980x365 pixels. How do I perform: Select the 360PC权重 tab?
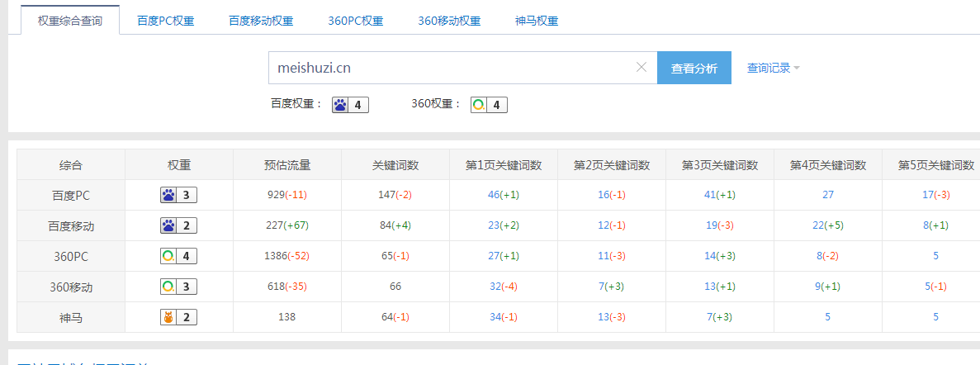[x=355, y=21]
